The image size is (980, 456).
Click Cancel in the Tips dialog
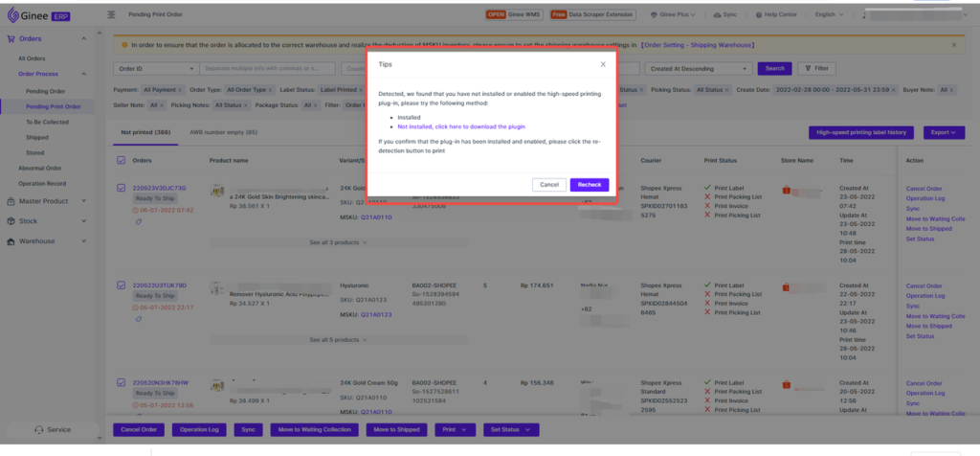pyautogui.click(x=548, y=185)
